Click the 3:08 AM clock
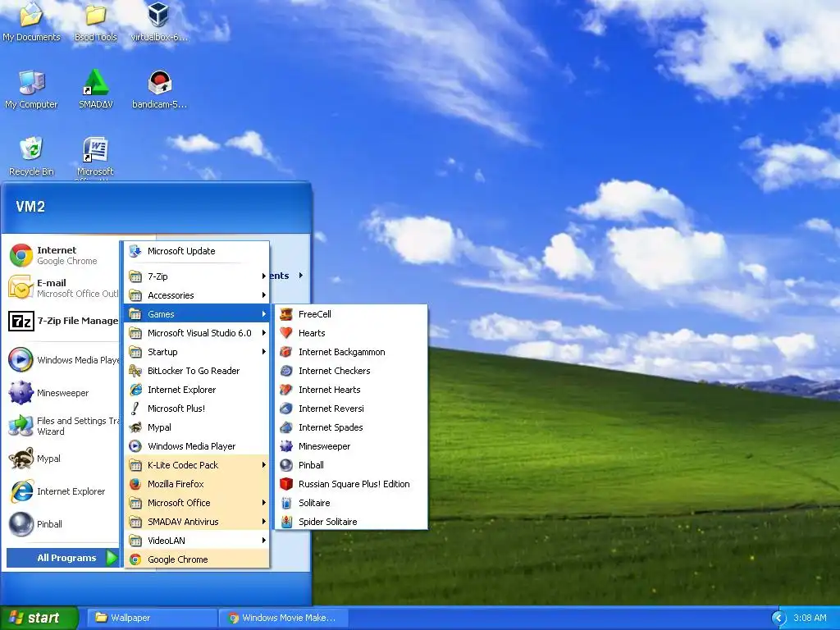 point(810,618)
